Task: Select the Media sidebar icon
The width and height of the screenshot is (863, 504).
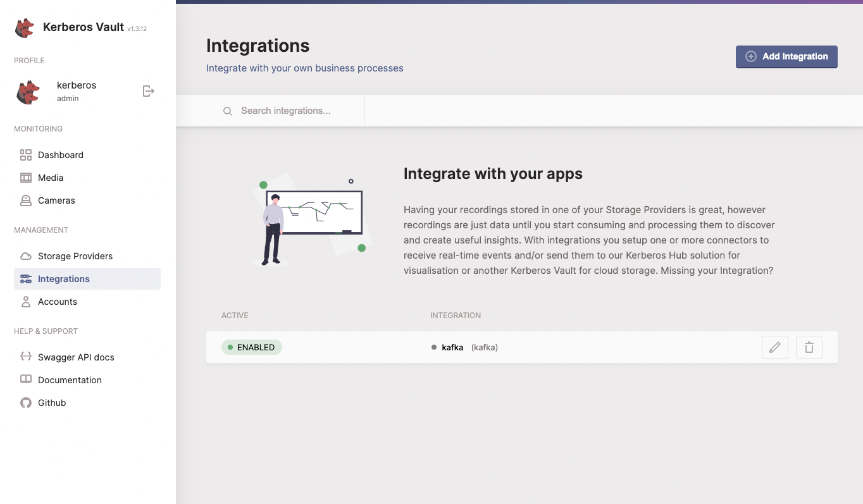Action: [25, 178]
